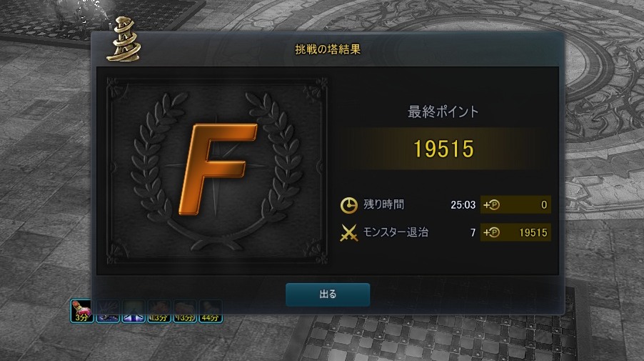This screenshot has height=361, width=644.
Task: Click the monster points value 19515
Action: [x=533, y=233]
